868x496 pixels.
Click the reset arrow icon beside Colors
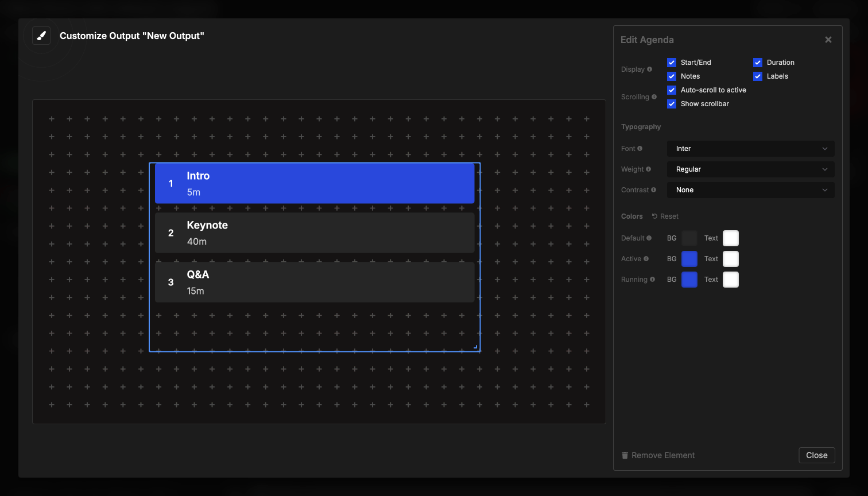click(x=655, y=216)
